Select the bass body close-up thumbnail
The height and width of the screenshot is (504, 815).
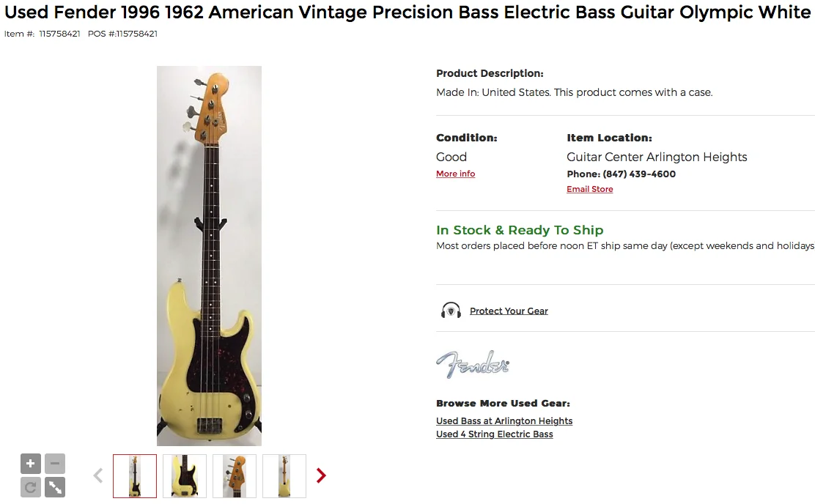pos(185,476)
